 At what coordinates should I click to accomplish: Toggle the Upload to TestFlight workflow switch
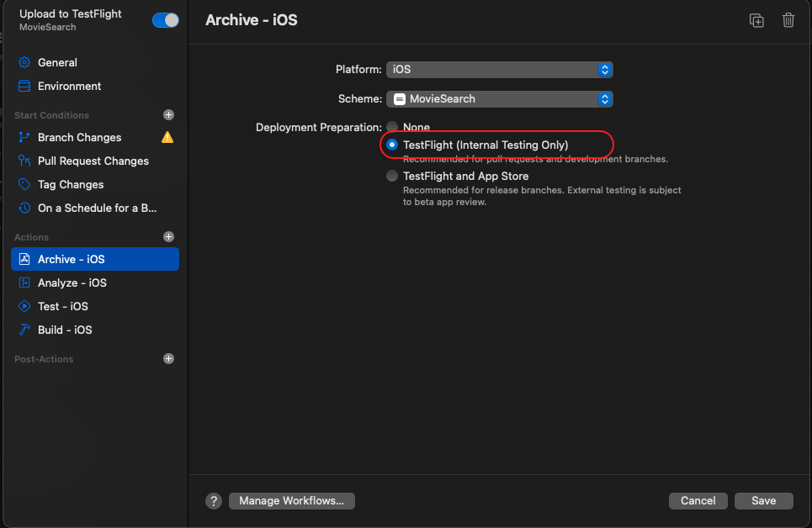click(165, 20)
